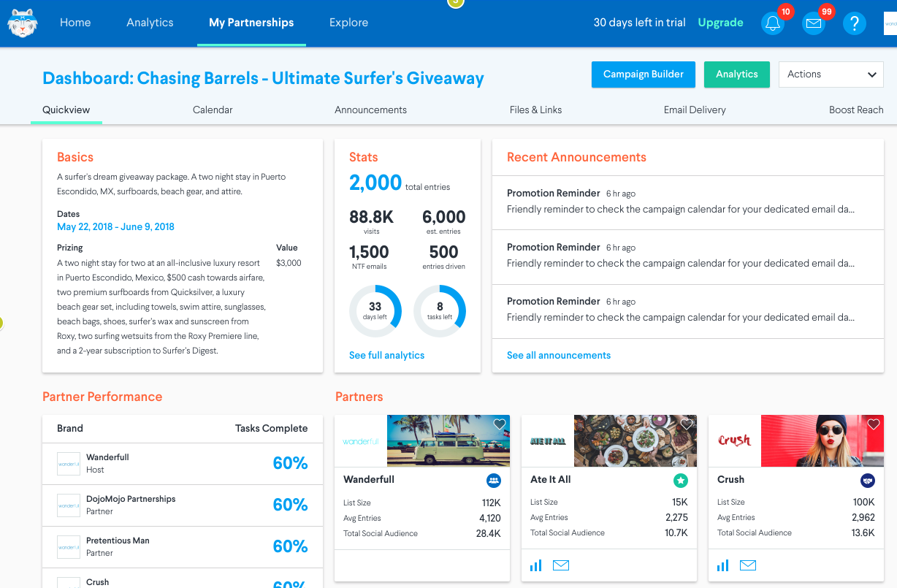
Task: Click the Wanderfull card brand logo
Action: point(361,441)
